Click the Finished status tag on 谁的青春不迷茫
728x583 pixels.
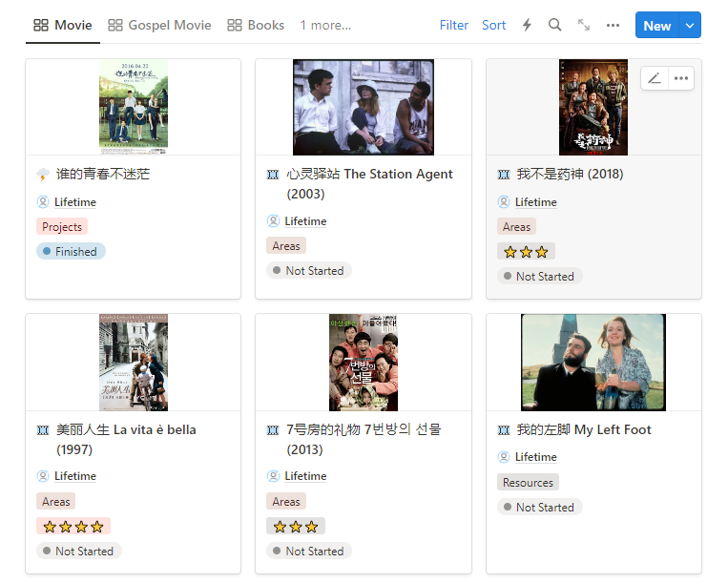point(71,252)
